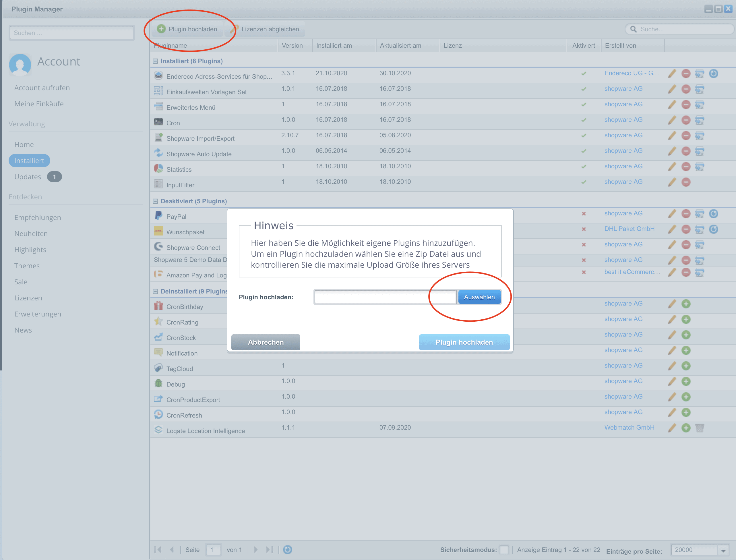Select Installiert in the sidebar

pos(29,161)
